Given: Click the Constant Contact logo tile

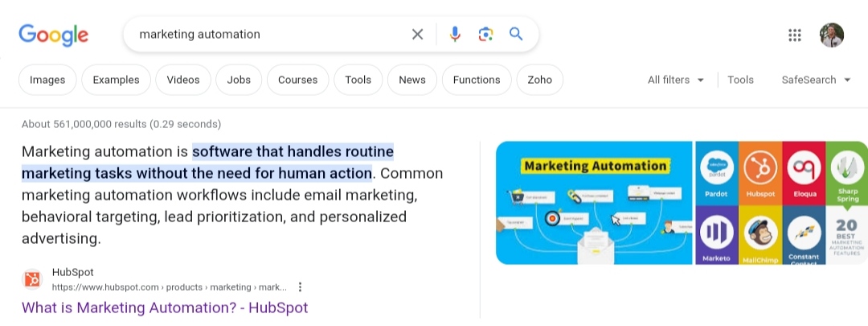Looking at the screenshot, I should point(804,235).
